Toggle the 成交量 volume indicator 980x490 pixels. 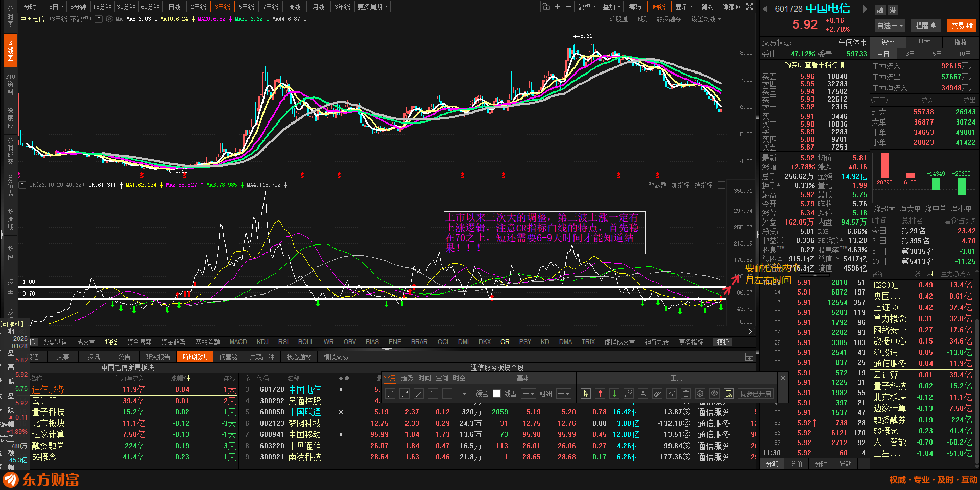[86, 342]
